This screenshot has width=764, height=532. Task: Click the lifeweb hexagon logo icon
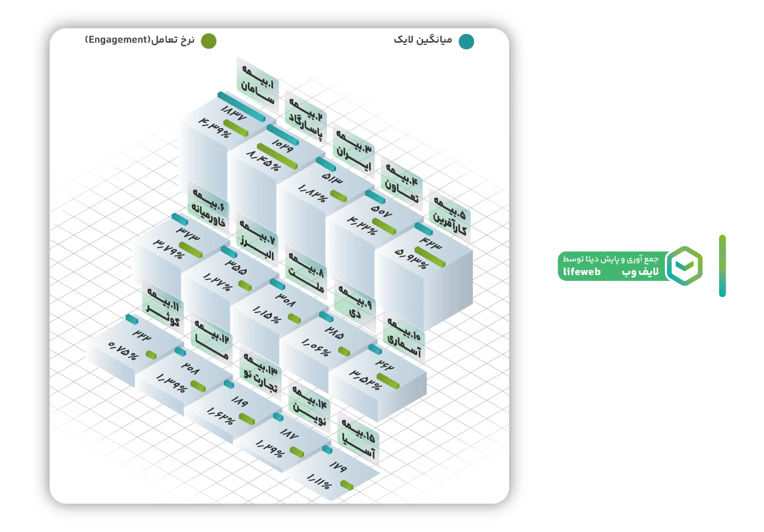[x=685, y=266]
